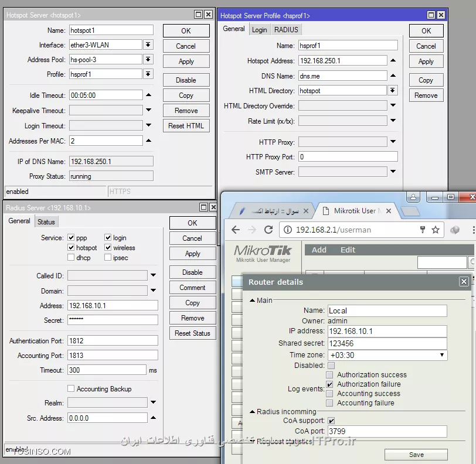The image size is (476, 464).
Task: Collapse Radius incomming section
Action: click(x=252, y=412)
